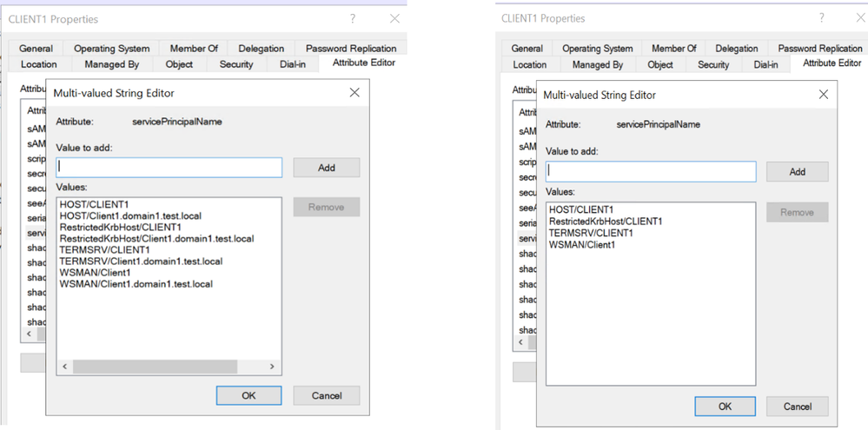The width and height of the screenshot is (868, 430).
Task: Click Add button in right string editor
Action: click(x=797, y=172)
